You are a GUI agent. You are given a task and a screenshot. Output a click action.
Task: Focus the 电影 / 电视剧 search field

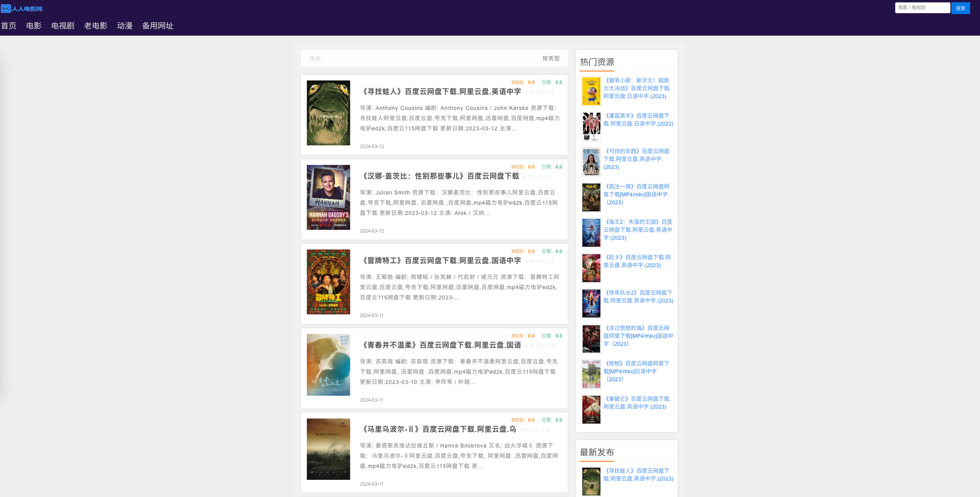[x=922, y=8]
